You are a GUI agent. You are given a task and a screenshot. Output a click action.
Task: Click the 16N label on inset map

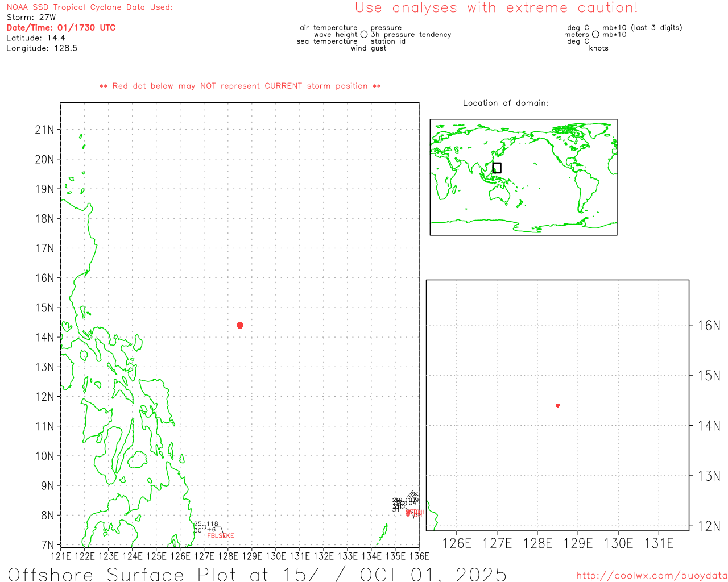(x=709, y=326)
